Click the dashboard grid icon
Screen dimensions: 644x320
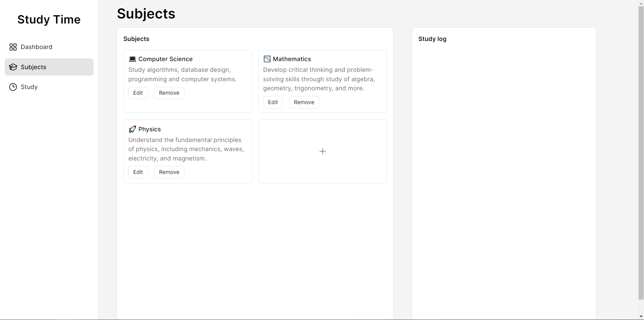point(13,47)
